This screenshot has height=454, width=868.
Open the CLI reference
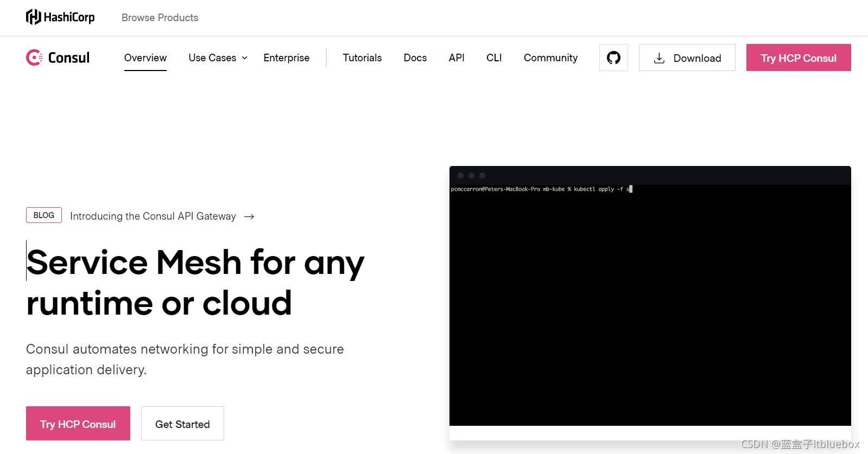pos(494,57)
